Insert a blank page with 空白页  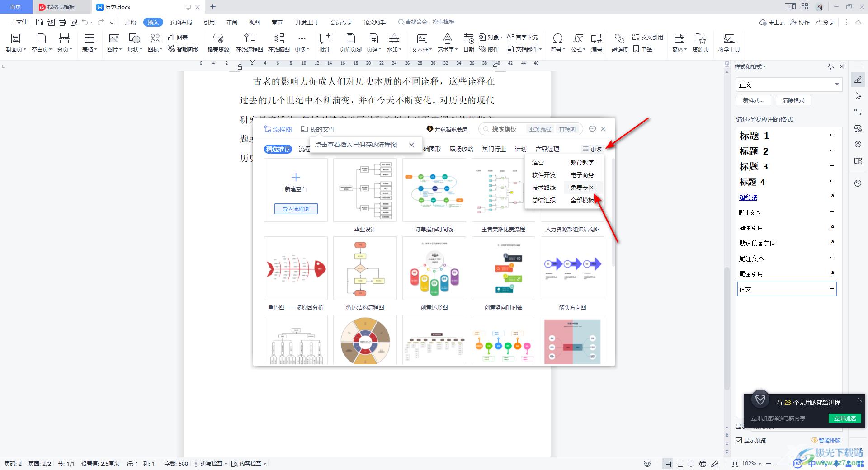[x=41, y=43]
